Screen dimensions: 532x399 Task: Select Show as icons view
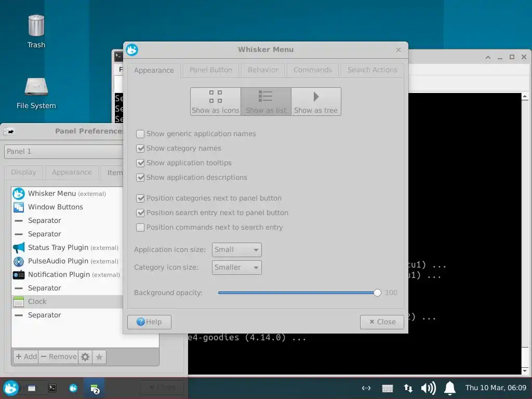[216, 101]
